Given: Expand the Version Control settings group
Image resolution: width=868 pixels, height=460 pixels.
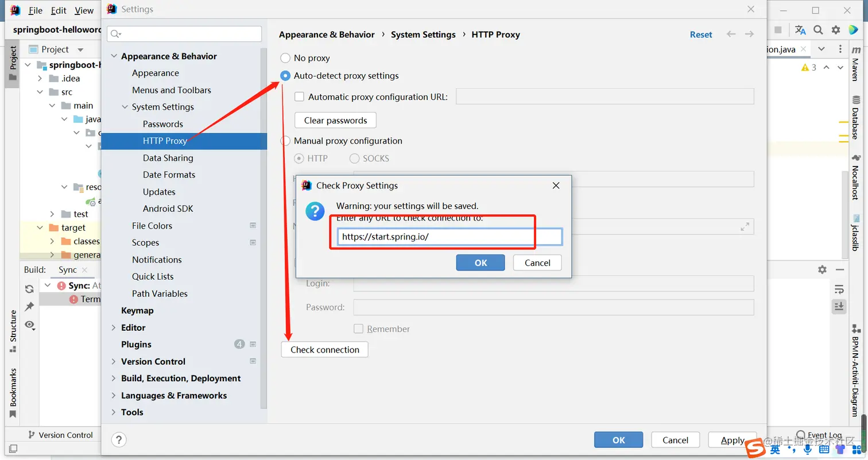Looking at the screenshot, I should point(114,361).
